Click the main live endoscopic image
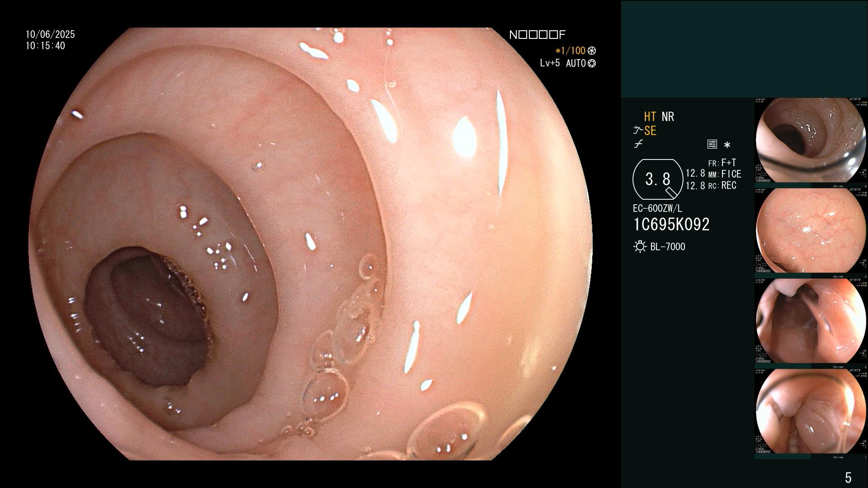 310,244
